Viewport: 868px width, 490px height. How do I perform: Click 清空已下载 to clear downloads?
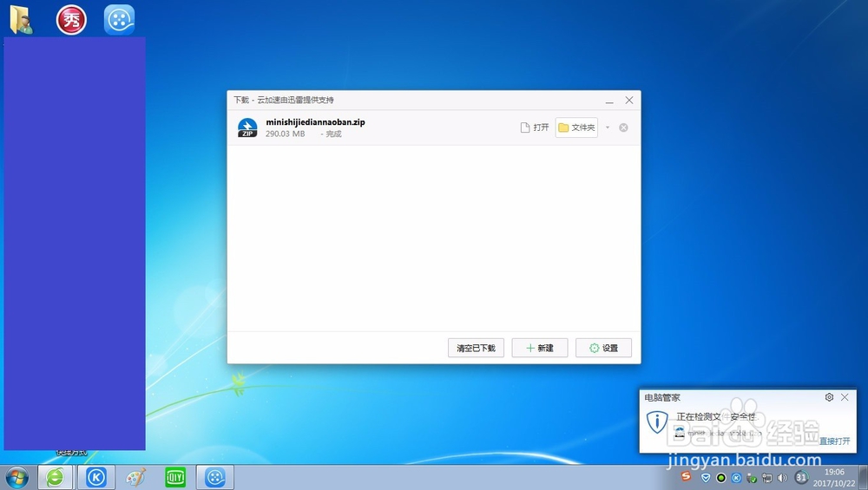(x=476, y=348)
